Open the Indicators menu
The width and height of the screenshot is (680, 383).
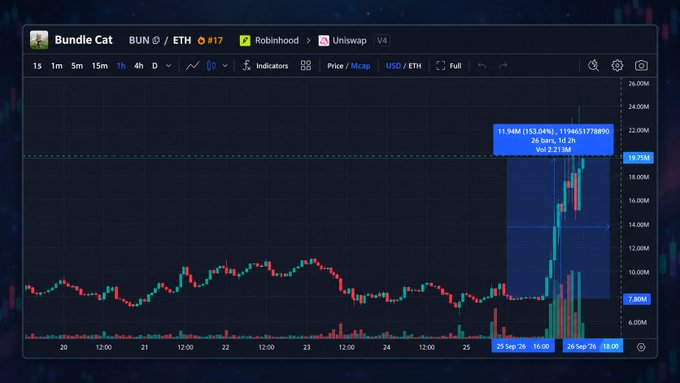pyautogui.click(x=265, y=66)
